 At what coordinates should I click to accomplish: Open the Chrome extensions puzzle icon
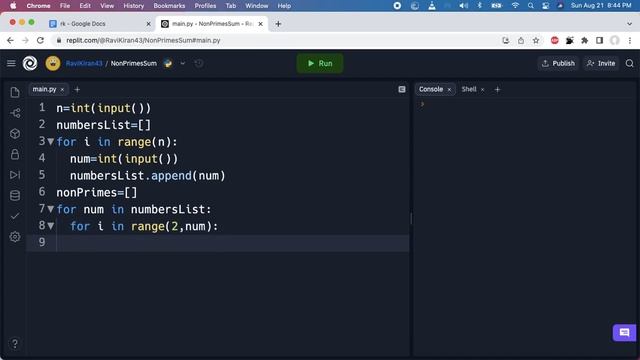(585, 40)
